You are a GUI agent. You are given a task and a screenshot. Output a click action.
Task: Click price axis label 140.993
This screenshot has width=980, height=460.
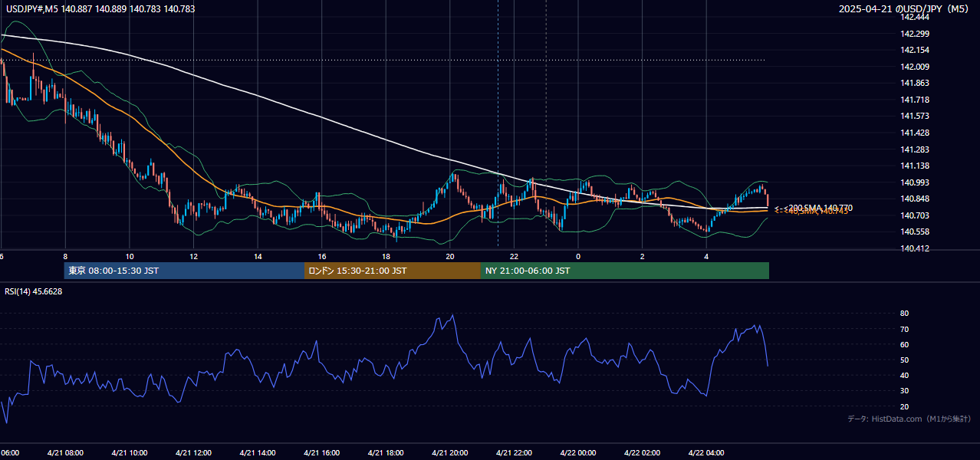pos(915,182)
